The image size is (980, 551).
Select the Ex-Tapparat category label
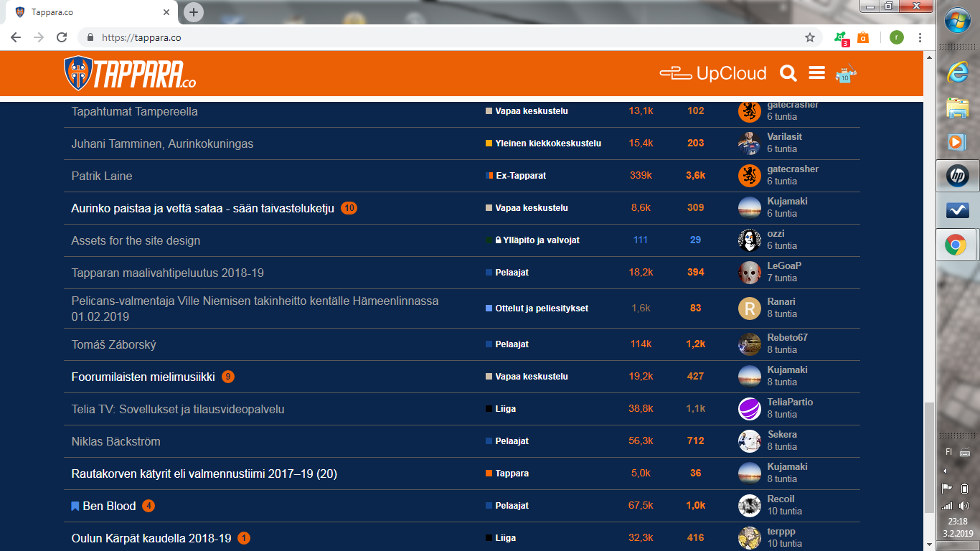click(521, 176)
